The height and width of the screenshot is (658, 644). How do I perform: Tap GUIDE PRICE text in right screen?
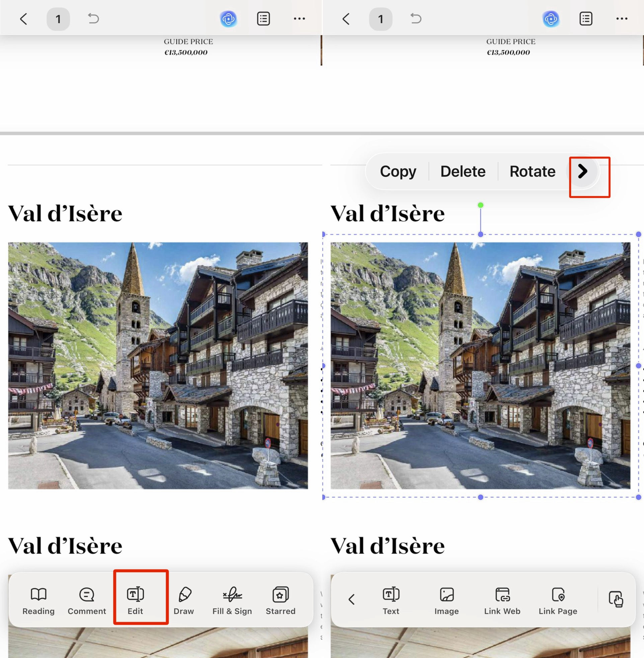click(x=511, y=41)
